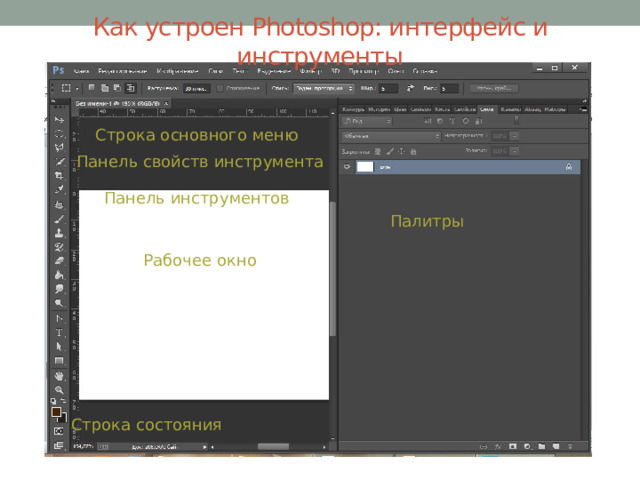Toggle lock position
This screenshot has width=640, height=480.
(402, 151)
